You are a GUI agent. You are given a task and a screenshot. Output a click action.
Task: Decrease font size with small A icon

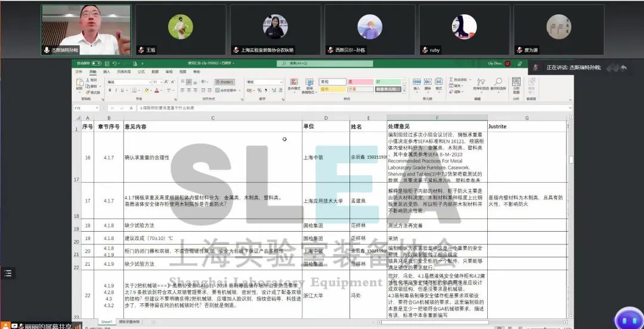172,82
